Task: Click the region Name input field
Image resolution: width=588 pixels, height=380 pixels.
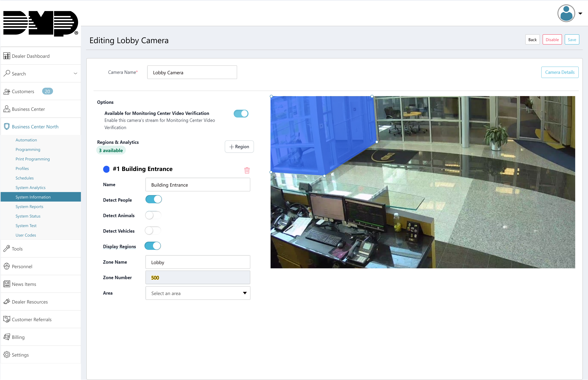Action: [198, 185]
